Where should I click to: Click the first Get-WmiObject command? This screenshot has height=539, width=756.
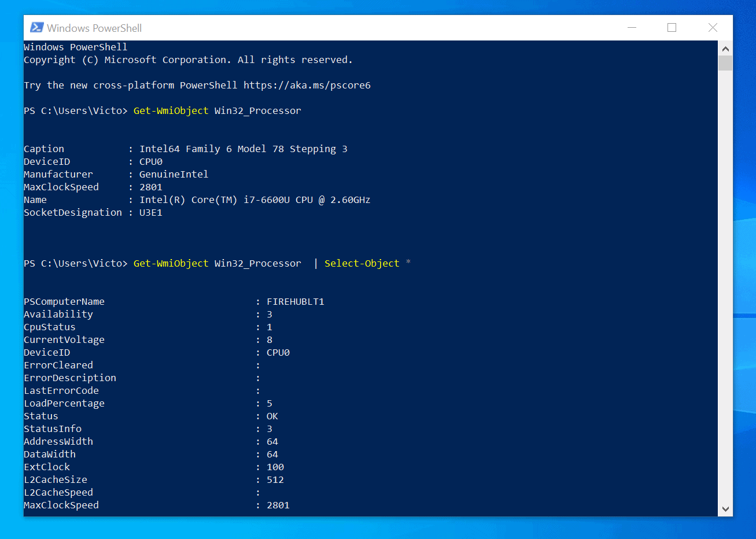(171, 111)
